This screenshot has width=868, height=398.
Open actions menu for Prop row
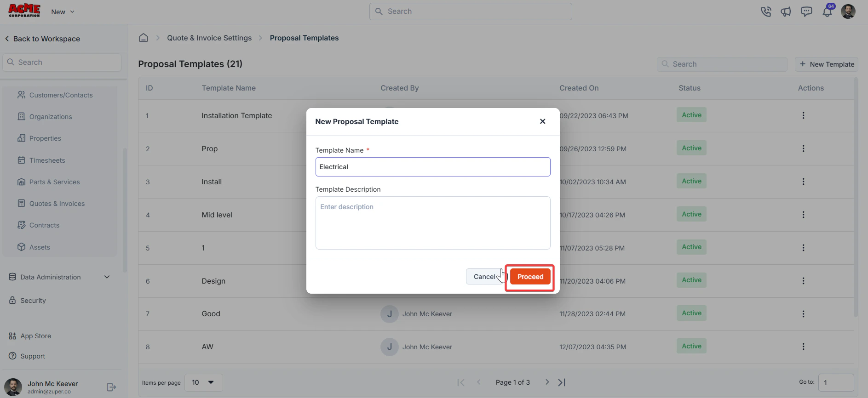coord(803,149)
